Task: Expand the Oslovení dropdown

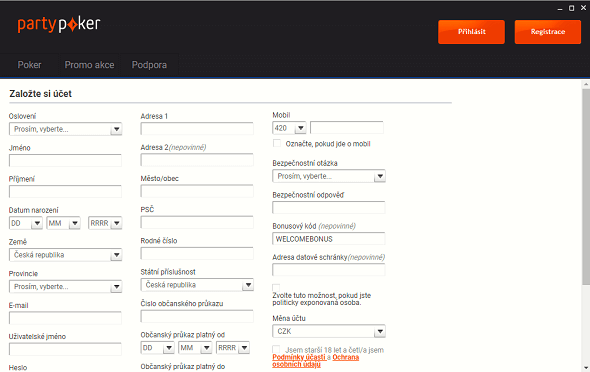Action: (65, 129)
